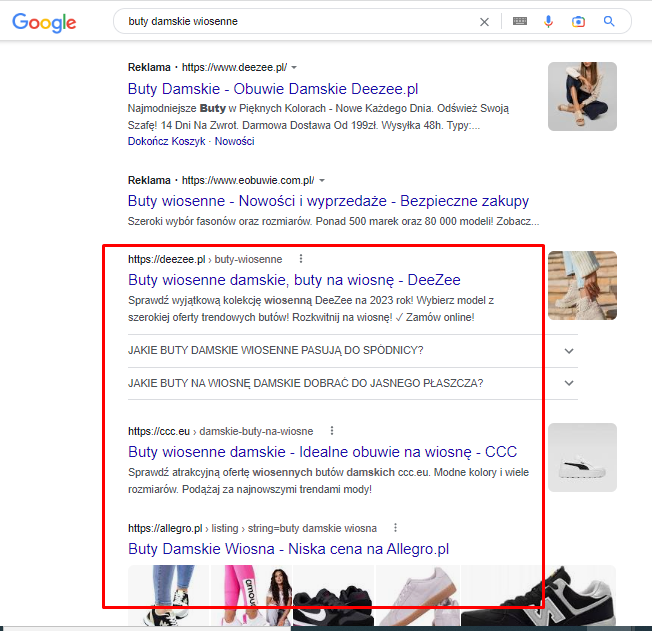This screenshot has width=652, height=631.
Task: Follow the 'Dokończ Koszyk' sitelink
Action: [166, 141]
